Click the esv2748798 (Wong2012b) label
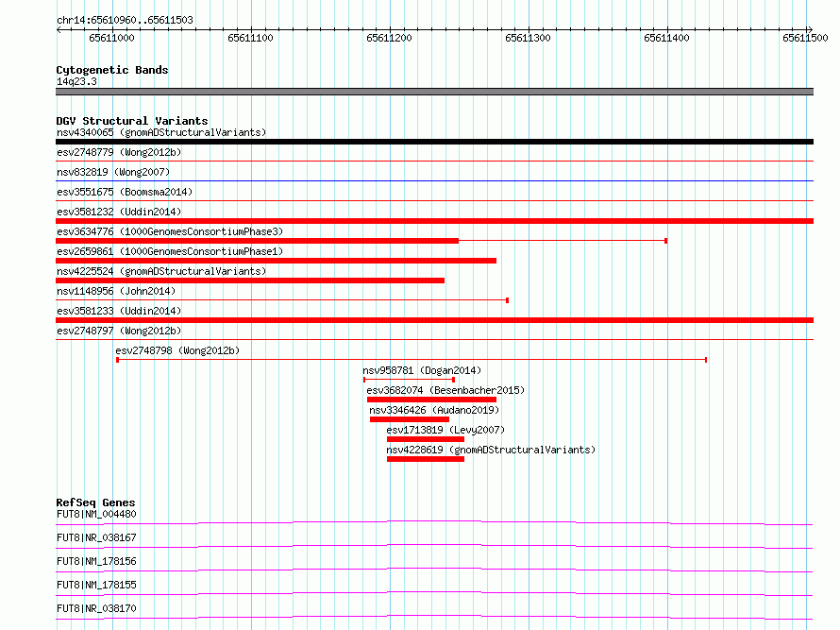The height and width of the screenshot is (630, 840). [x=177, y=350]
